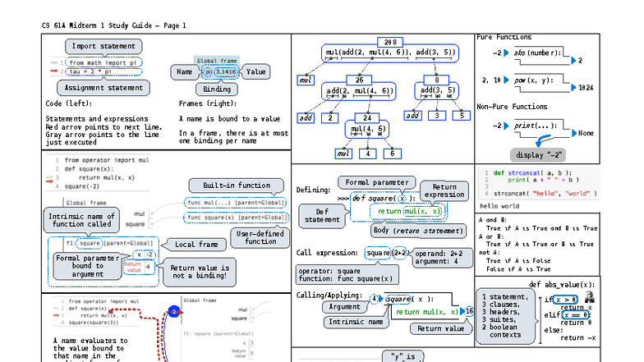
Task: Click the 'Body (return statement)' callout bubble
Action: [x=418, y=231]
